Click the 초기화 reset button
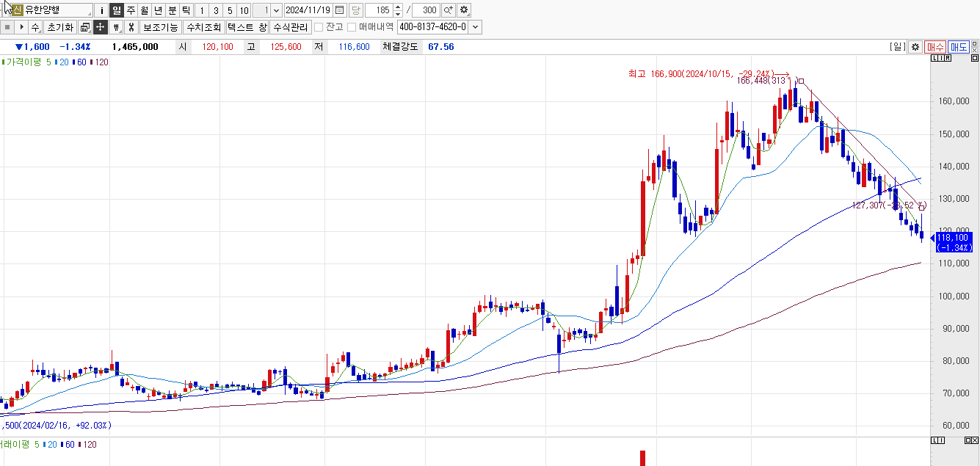 pyautogui.click(x=59, y=27)
